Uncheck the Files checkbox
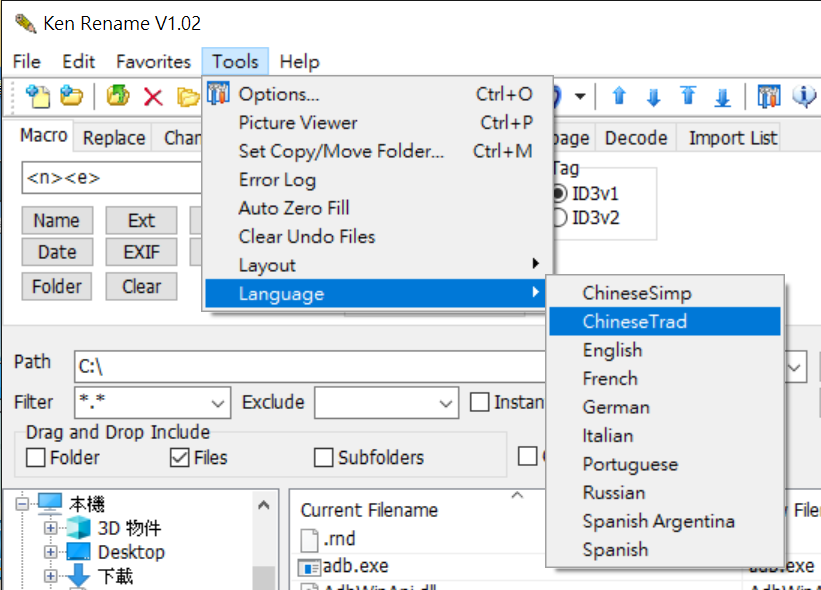The image size is (821, 590). click(x=180, y=457)
